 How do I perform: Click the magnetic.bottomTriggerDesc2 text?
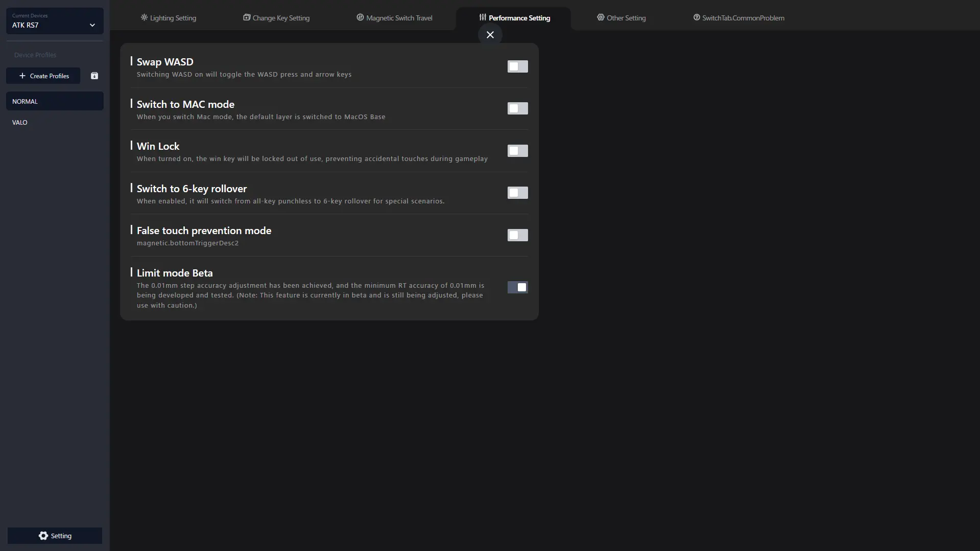[187, 243]
